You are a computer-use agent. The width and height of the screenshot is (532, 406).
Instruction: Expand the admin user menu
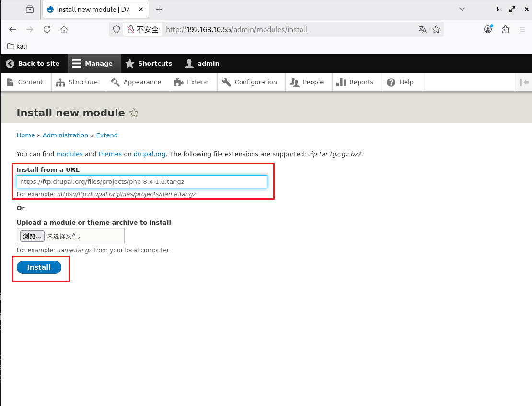(x=202, y=63)
